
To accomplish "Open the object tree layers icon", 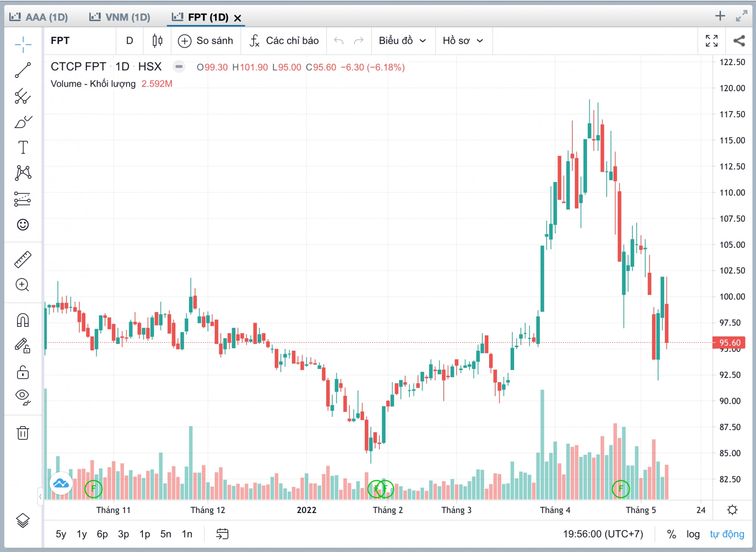I will (23, 521).
